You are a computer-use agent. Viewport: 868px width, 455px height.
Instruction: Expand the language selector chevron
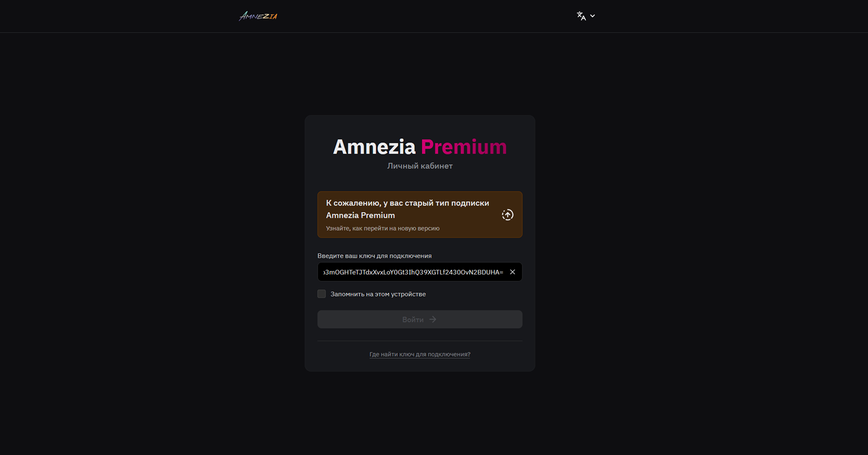pyautogui.click(x=593, y=16)
